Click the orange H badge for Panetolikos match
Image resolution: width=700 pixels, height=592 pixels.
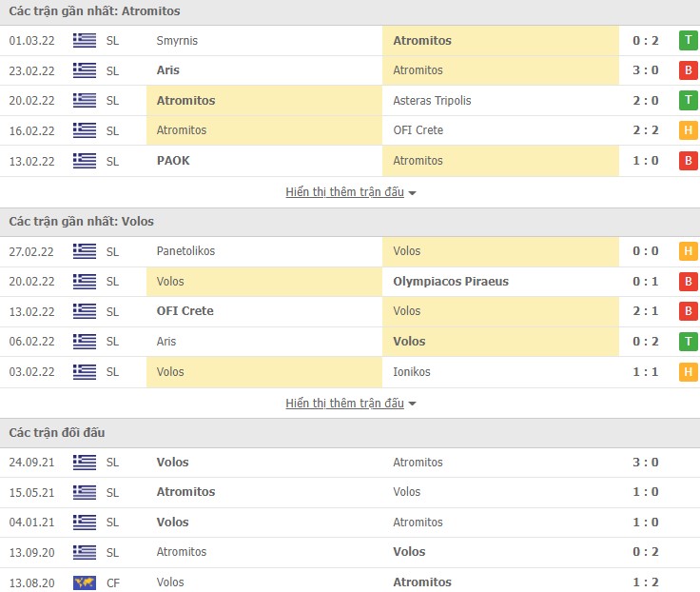click(688, 251)
